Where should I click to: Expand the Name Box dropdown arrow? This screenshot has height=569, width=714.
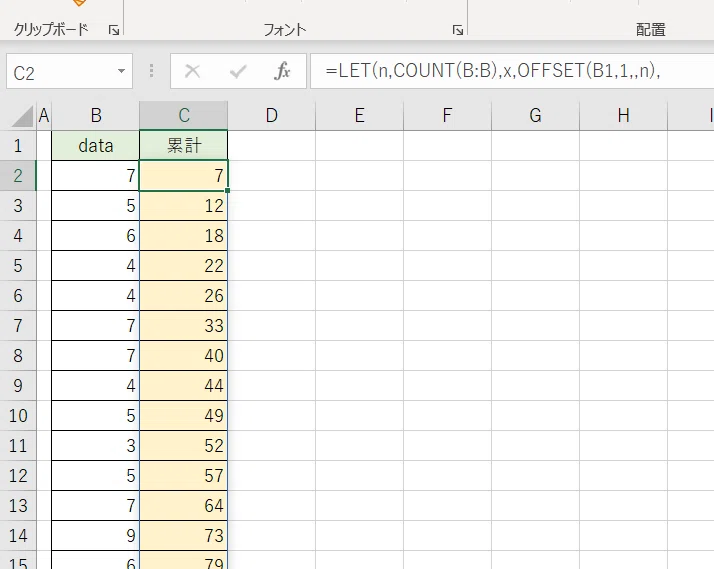click(121, 71)
